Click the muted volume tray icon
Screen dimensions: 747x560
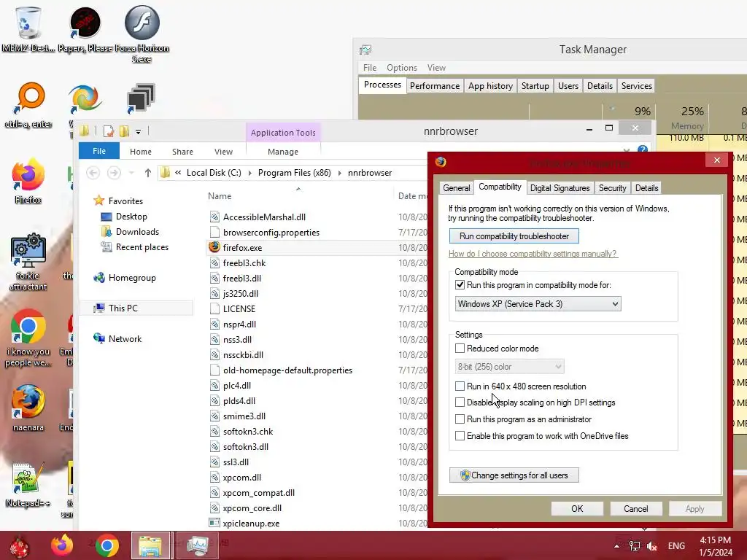click(x=652, y=546)
